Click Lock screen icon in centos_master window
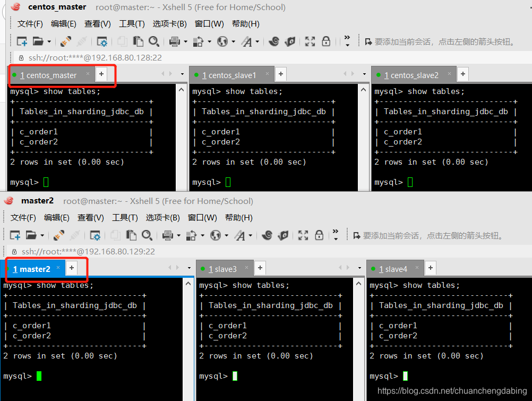 tap(326, 41)
